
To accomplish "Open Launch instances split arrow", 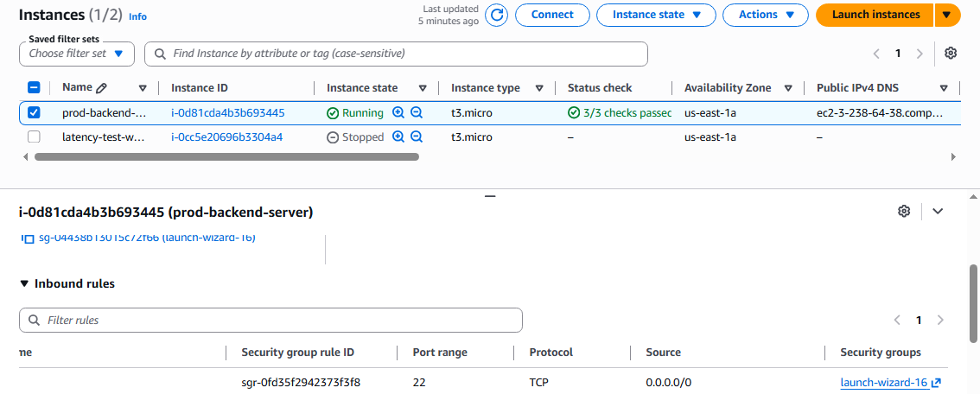I will [x=947, y=15].
